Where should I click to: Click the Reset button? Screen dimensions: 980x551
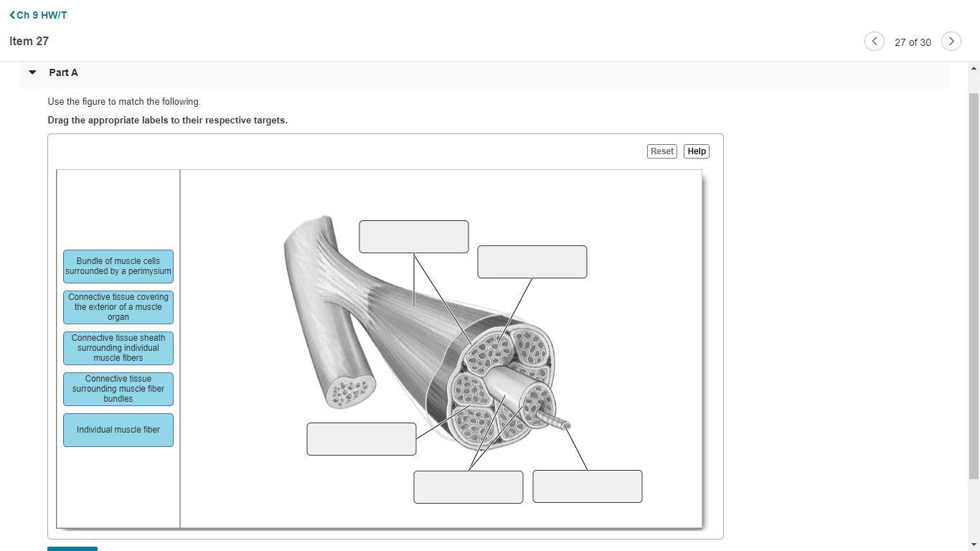click(x=662, y=151)
